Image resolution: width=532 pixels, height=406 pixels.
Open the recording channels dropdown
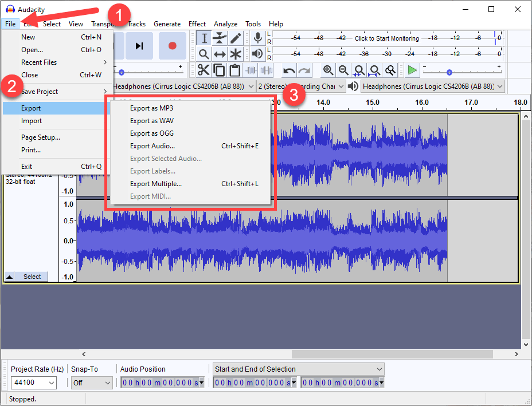(341, 86)
